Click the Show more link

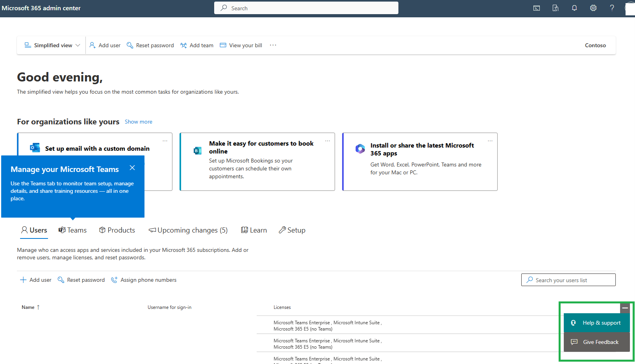click(x=139, y=122)
